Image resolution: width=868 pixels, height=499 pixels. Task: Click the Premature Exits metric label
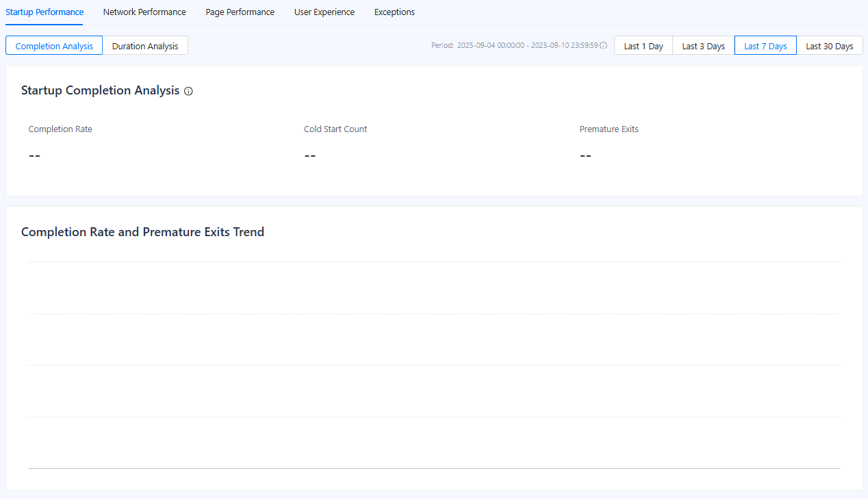point(609,129)
